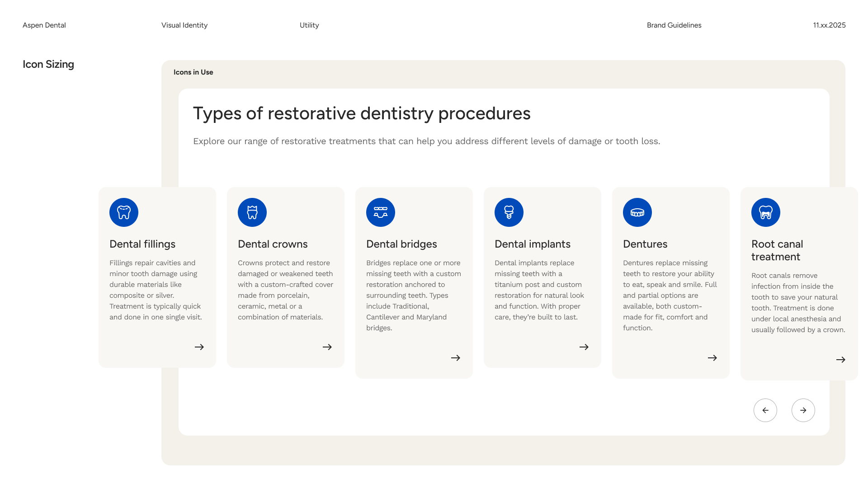Click the Dentures card heading
This screenshot has height=488, width=868.
pos(645,244)
